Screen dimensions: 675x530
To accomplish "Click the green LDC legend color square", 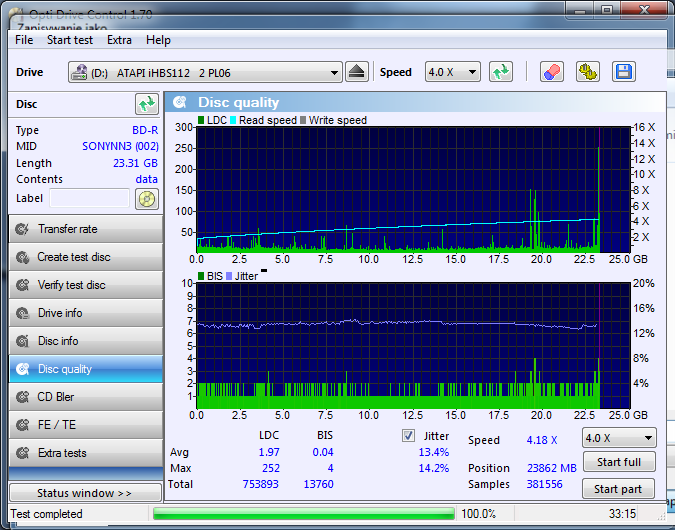I will 201,120.
